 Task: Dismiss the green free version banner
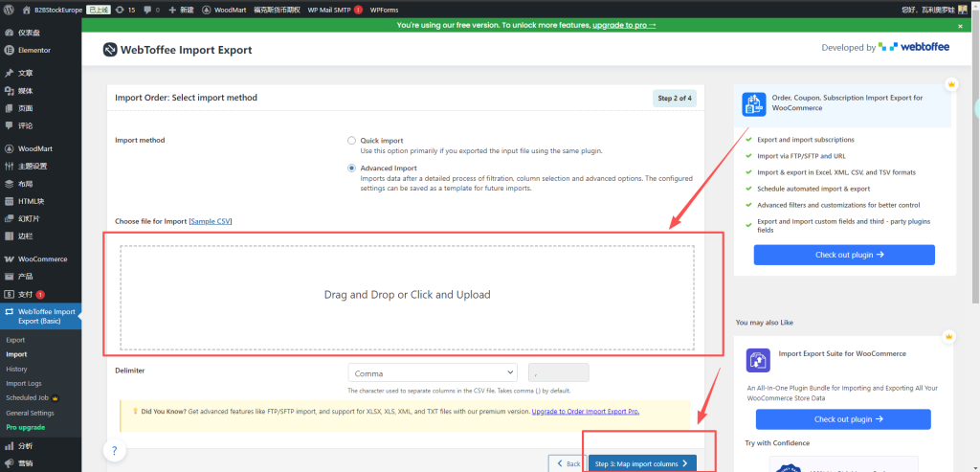(960, 26)
